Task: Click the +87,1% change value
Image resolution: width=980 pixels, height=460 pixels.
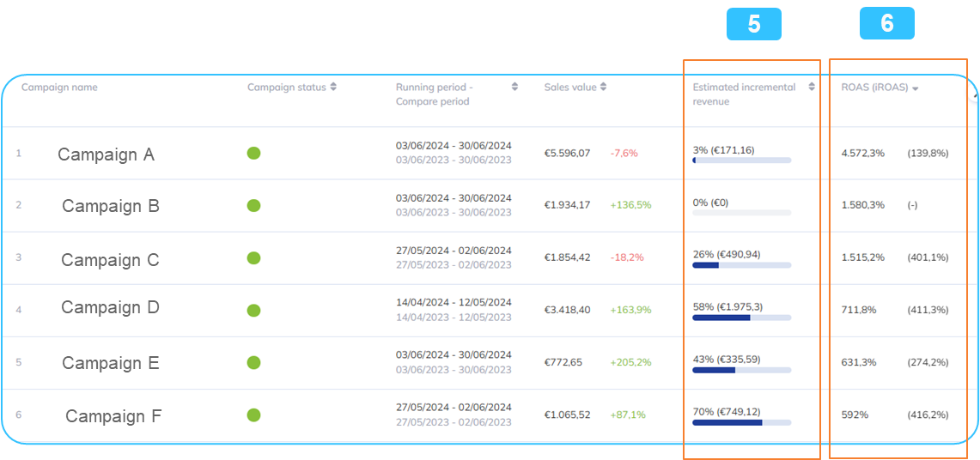Action: click(628, 415)
